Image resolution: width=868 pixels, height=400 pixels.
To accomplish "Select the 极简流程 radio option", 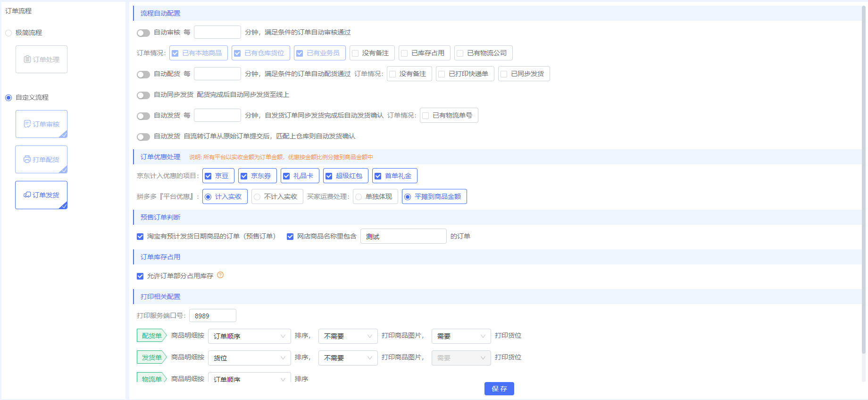I will click(8, 33).
